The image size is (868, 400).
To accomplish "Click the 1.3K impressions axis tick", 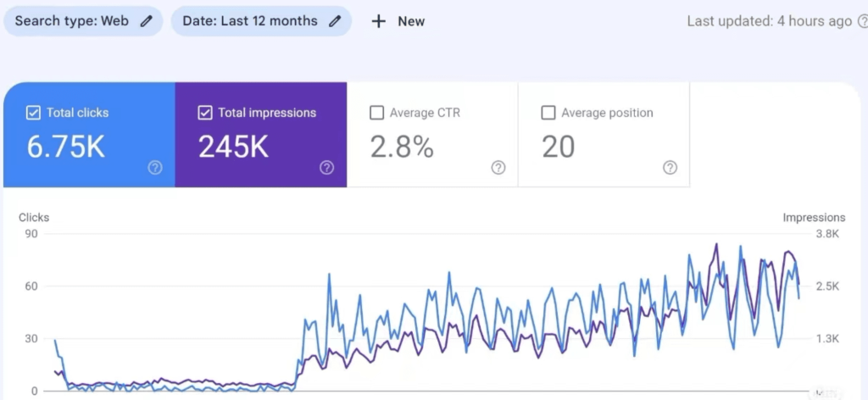I will (x=827, y=339).
